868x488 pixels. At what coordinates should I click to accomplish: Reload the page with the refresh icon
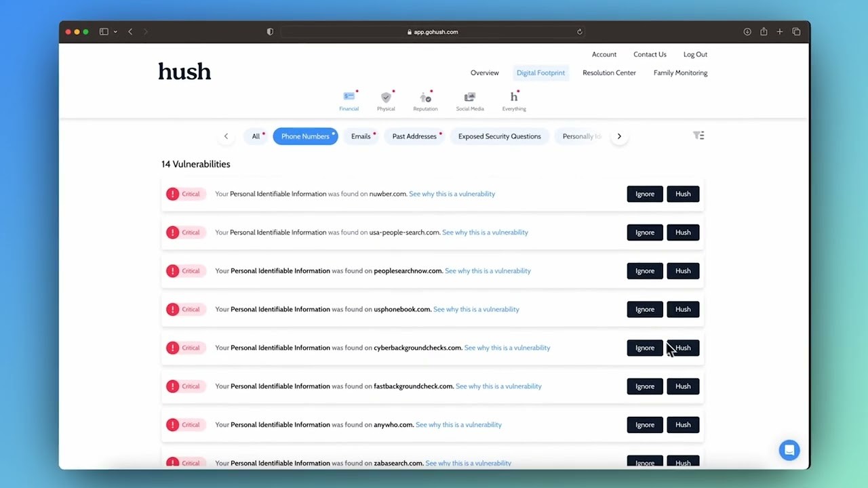tap(579, 32)
